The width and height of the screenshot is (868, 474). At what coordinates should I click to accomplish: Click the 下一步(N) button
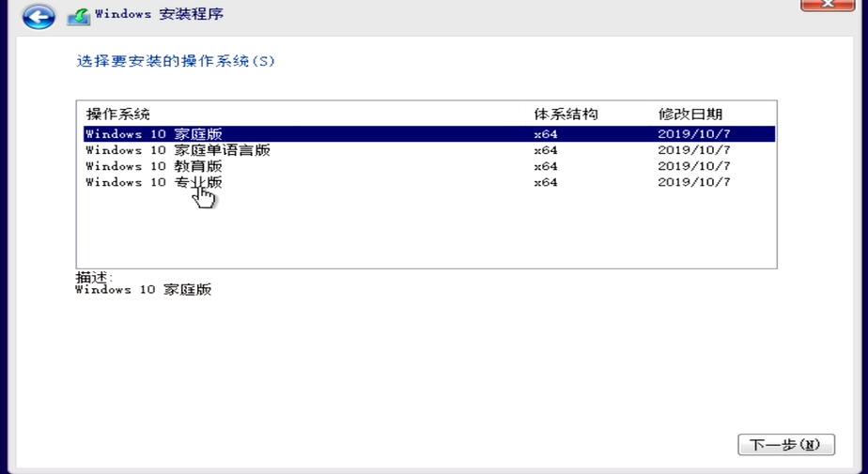(786, 445)
